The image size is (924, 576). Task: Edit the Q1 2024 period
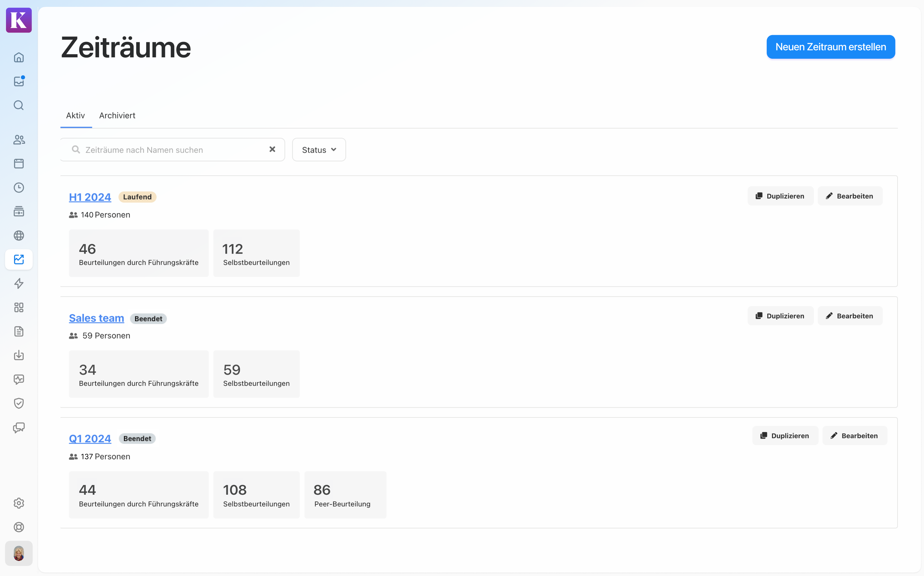pos(854,435)
